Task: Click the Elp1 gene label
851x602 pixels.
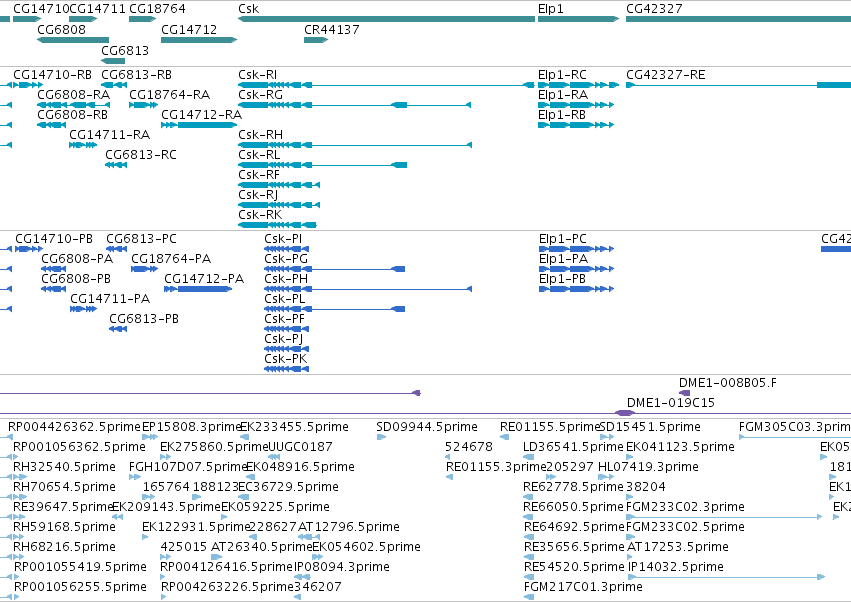Action: point(551,9)
